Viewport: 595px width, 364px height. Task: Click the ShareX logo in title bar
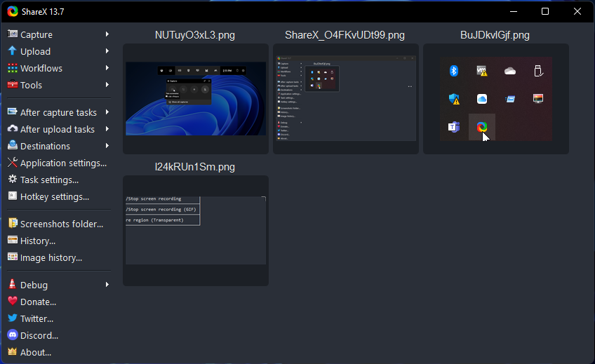click(13, 11)
